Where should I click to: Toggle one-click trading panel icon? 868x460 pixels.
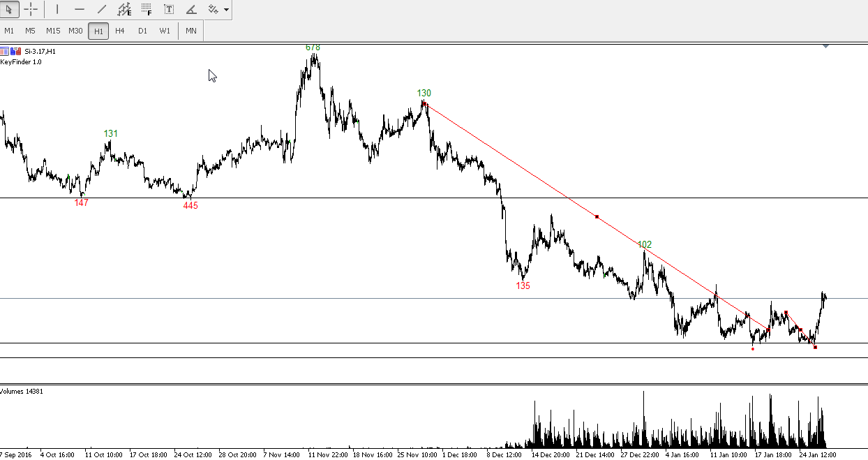16,51
